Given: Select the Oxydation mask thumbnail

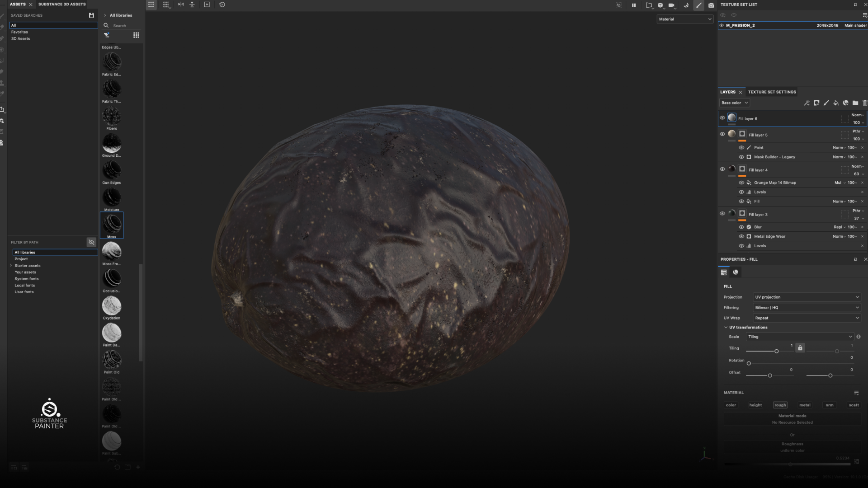Looking at the screenshot, I should (112, 306).
